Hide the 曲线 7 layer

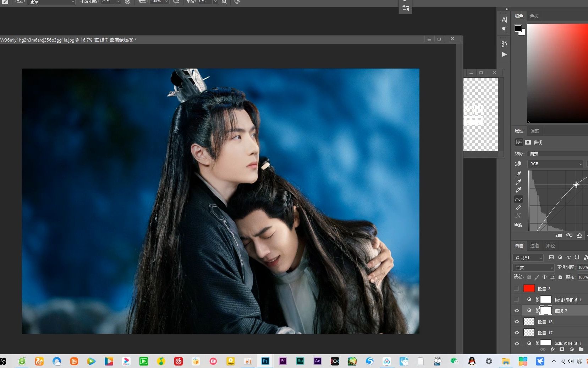[517, 310]
